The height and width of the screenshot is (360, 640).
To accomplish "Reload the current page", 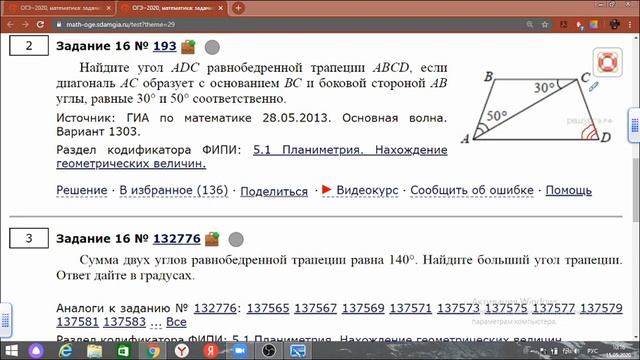I will click(40, 24).
